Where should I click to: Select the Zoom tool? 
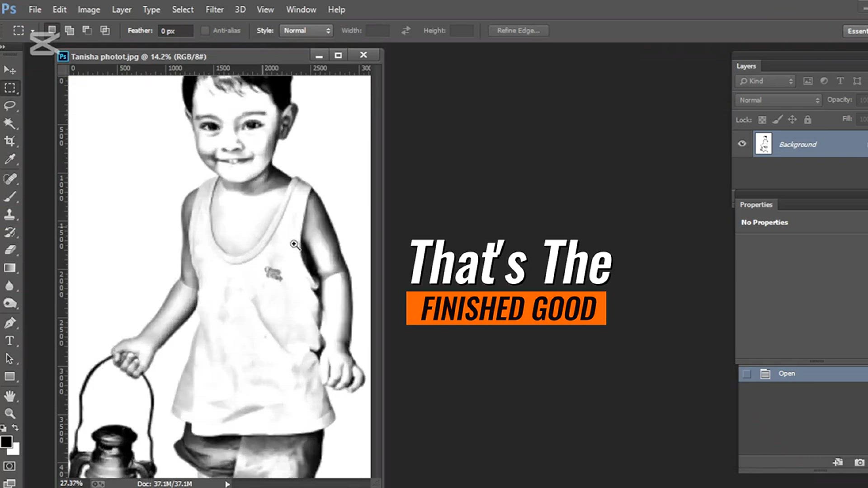pyautogui.click(x=9, y=413)
